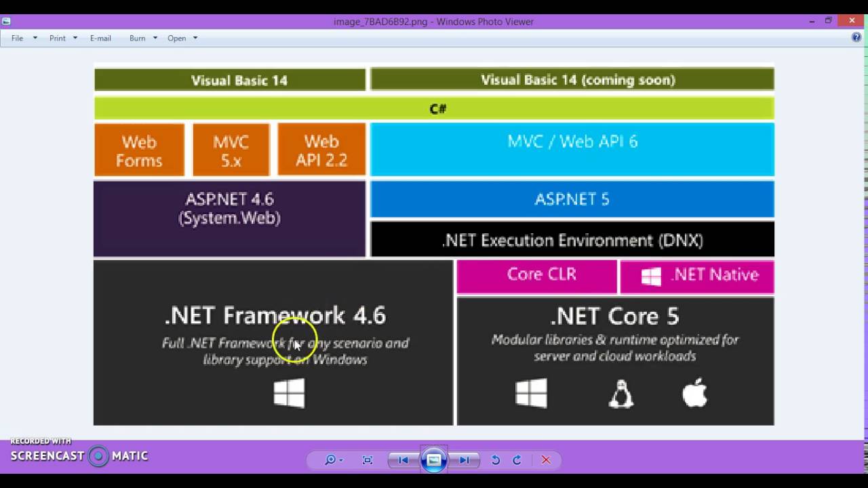868x488 pixels.
Task: Click the 'Visual Basic 14' left label
Action: [x=239, y=80]
